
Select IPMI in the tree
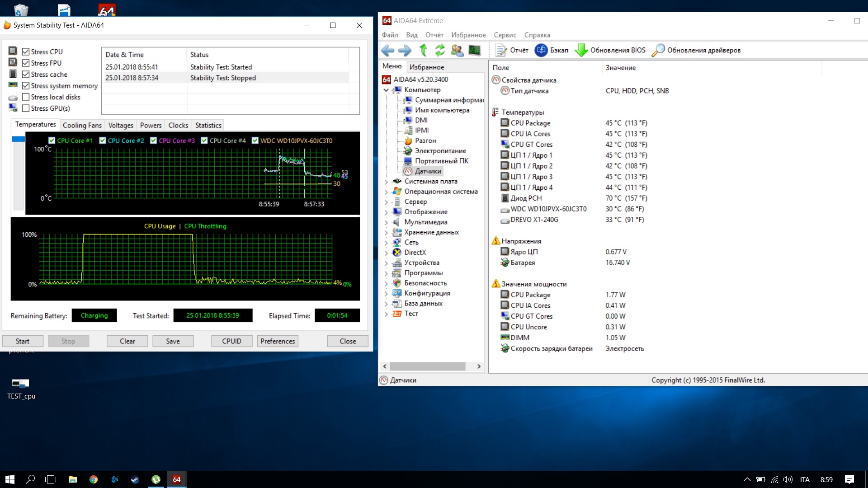coord(422,130)
